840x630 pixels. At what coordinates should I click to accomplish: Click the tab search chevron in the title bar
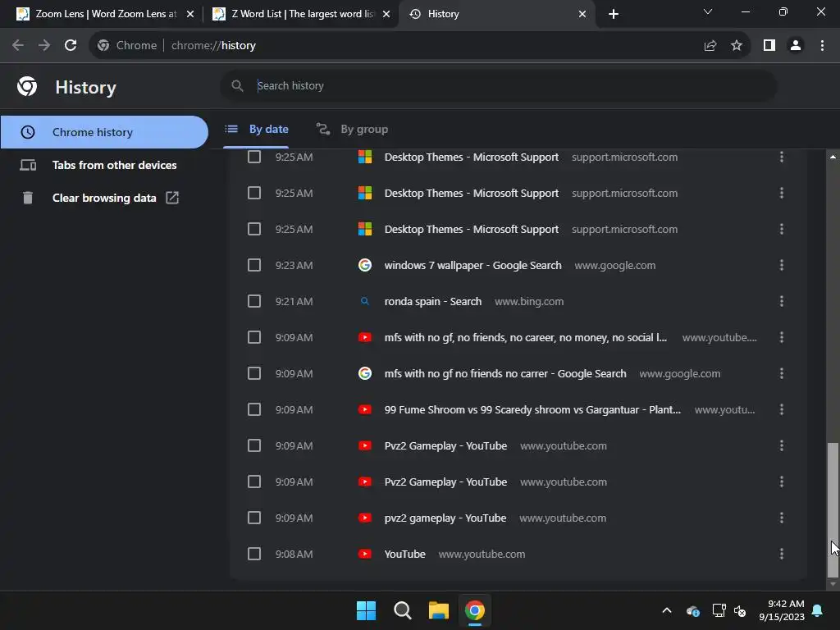(708, 11)
